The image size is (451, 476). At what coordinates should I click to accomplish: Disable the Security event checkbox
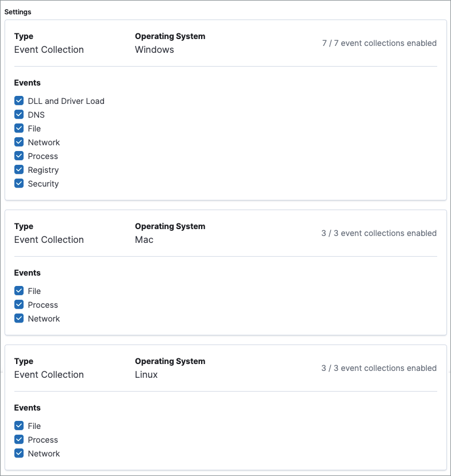[19, 184]
